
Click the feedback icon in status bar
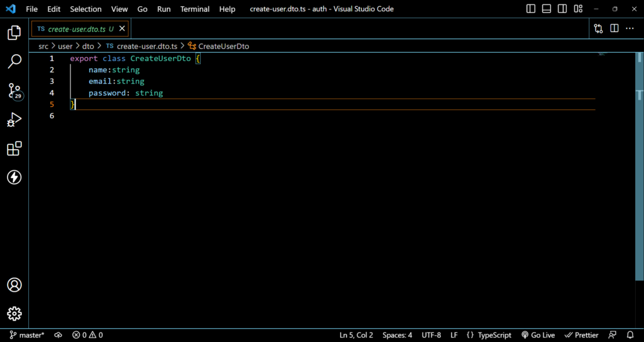(613, 335)
